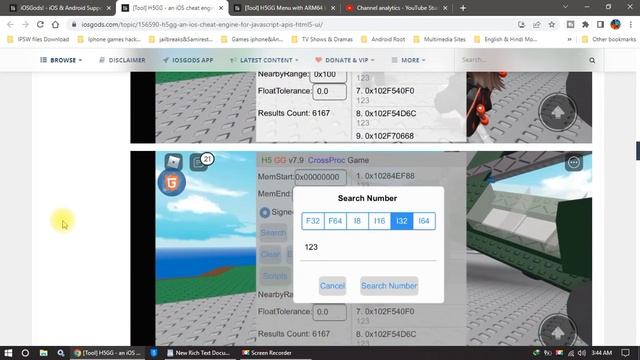
Task: Open the volume speaker tray icon
Action: (x=582, y=353)
